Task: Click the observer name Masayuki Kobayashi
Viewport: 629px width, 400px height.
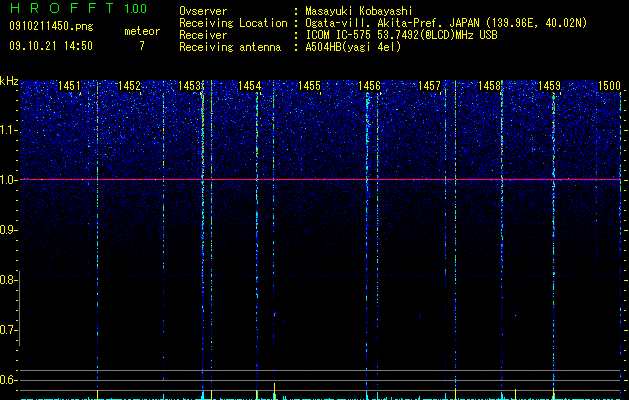Action: click(359, 11)
